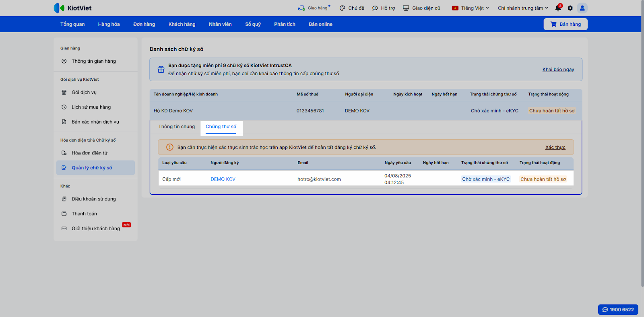Click the Quản lý chữ ký số icon
The width and height of the screenshot is (644, 317).
64,168
